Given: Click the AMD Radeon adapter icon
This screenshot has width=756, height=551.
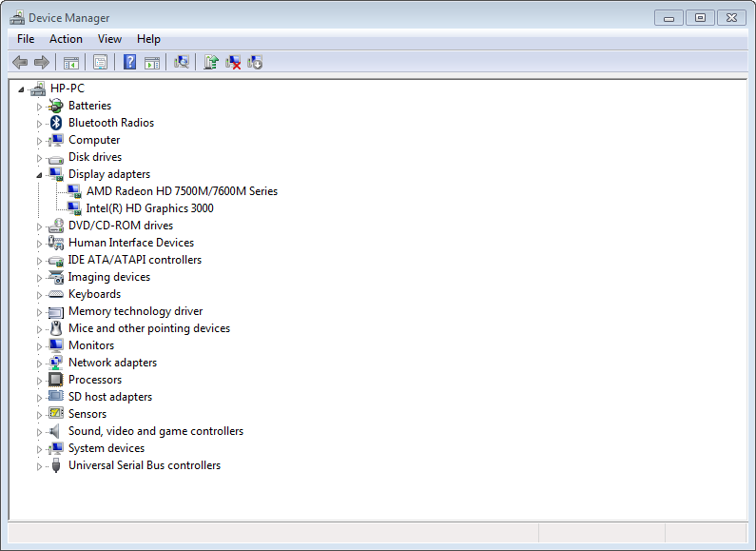Looking at the screenshot, I should 74,191.
